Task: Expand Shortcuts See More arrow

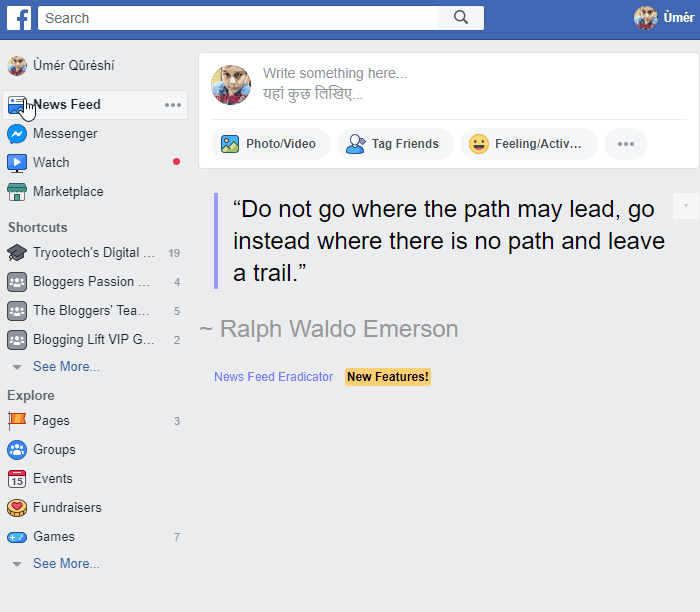Action: click(x=17, y=367)
